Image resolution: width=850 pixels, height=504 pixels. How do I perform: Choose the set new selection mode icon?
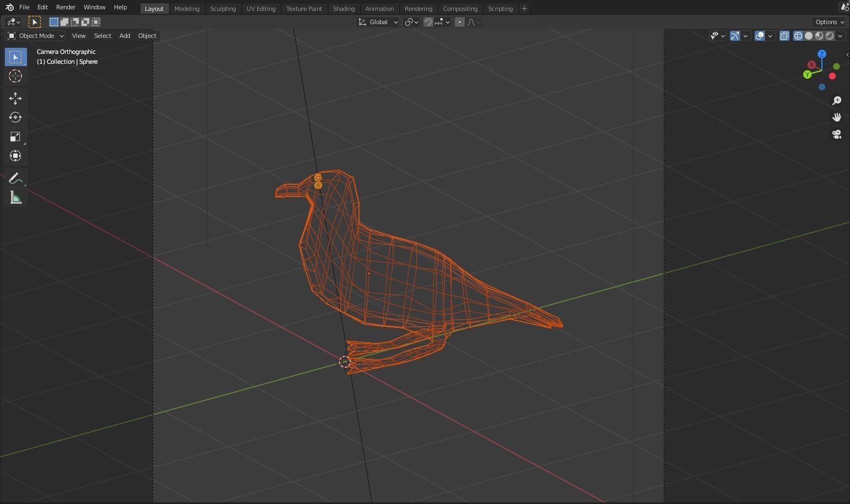pos(54,22)
